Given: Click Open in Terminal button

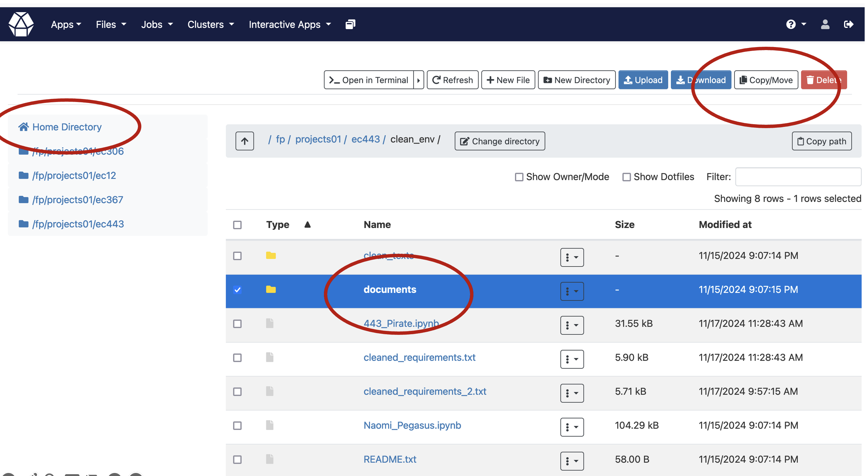Looking at the screenshot, I should pyautogui.click(x=368, y=80).
